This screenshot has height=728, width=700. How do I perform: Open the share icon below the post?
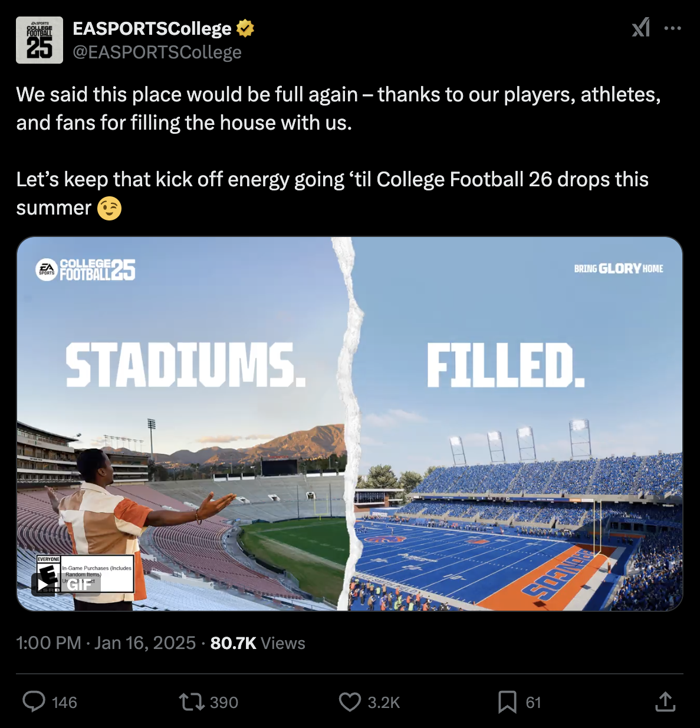click(665, 702)
